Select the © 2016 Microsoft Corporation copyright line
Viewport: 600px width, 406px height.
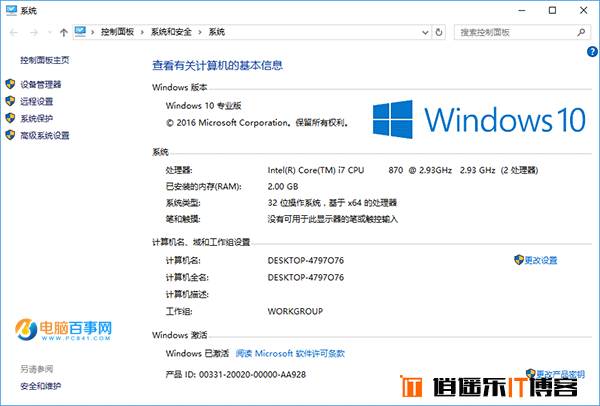tap(257, 123)
